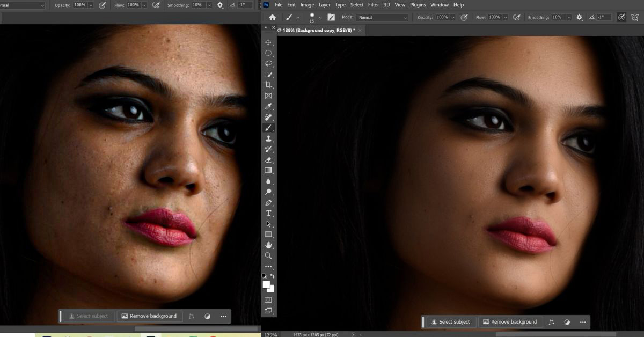Click the white foreground color swatch

[266, 284]
